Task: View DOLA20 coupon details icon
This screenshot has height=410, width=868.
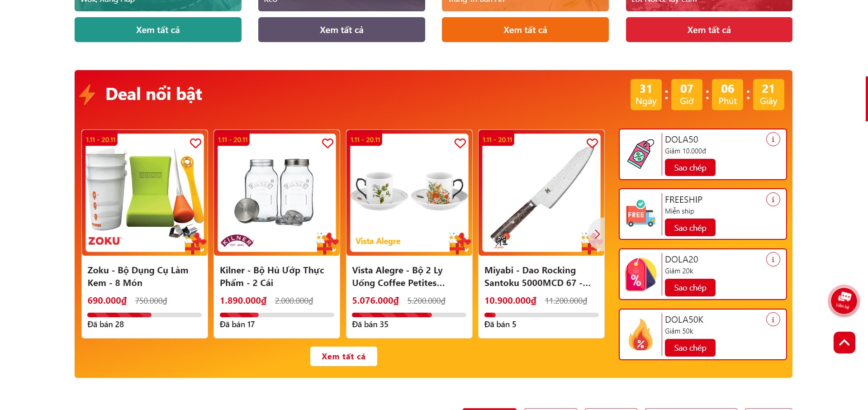Action: pyautogui.click(x=773, y=260)
